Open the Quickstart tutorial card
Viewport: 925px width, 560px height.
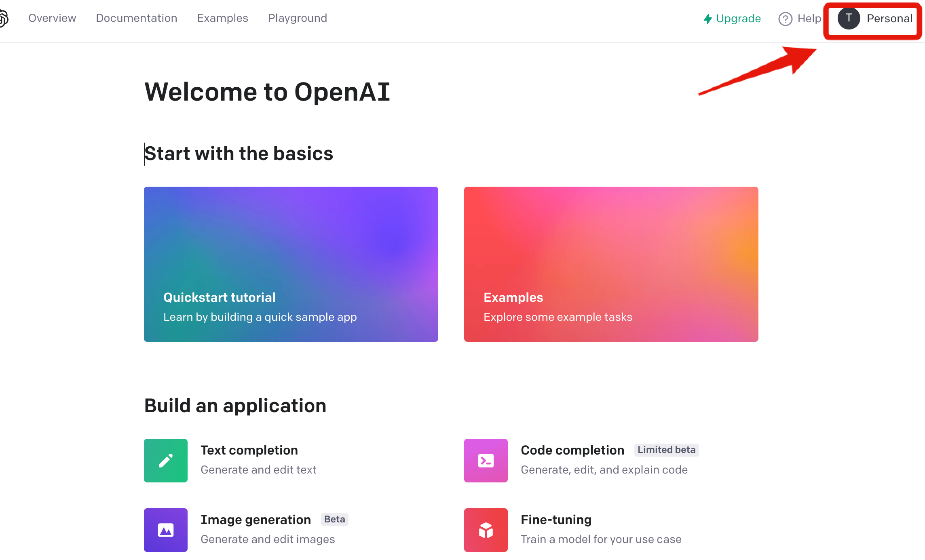point(291,264)
